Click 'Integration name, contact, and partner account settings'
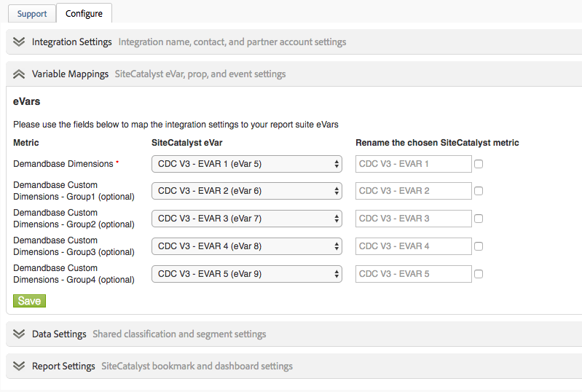Image resolution: width=582 pixels, height=392 pixels. [232, 42]
